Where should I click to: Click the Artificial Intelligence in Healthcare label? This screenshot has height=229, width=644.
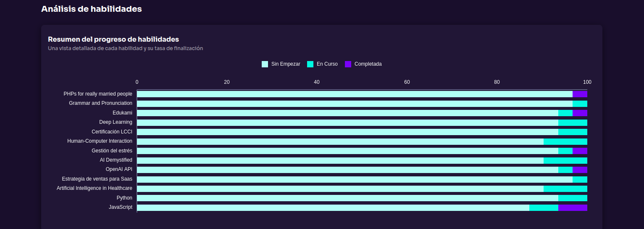(x=95, y=188)
